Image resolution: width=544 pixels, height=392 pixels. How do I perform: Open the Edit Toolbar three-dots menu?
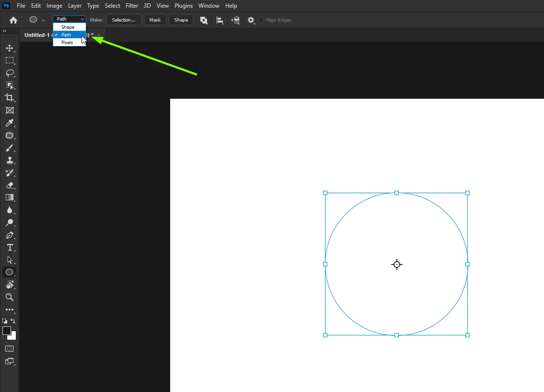[x=10, y=310]
